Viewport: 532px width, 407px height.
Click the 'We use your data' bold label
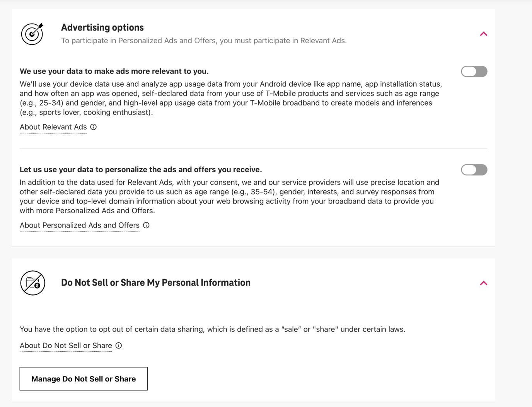click(x=114, y=71)
